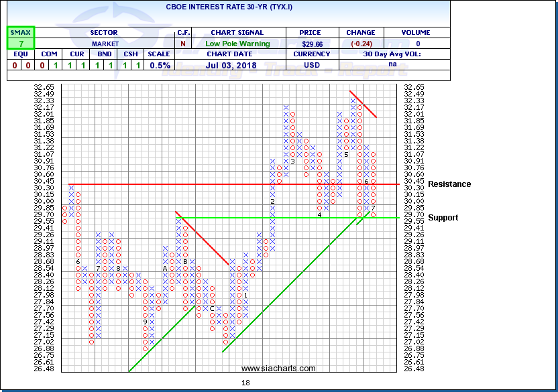Screen dimensions: 558x392
Task: Open the www.siacharts.com link
Action: 278,369
